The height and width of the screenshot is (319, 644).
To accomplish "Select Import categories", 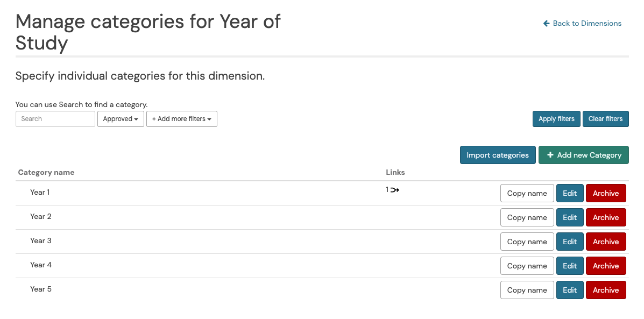I will pos(497,155).
